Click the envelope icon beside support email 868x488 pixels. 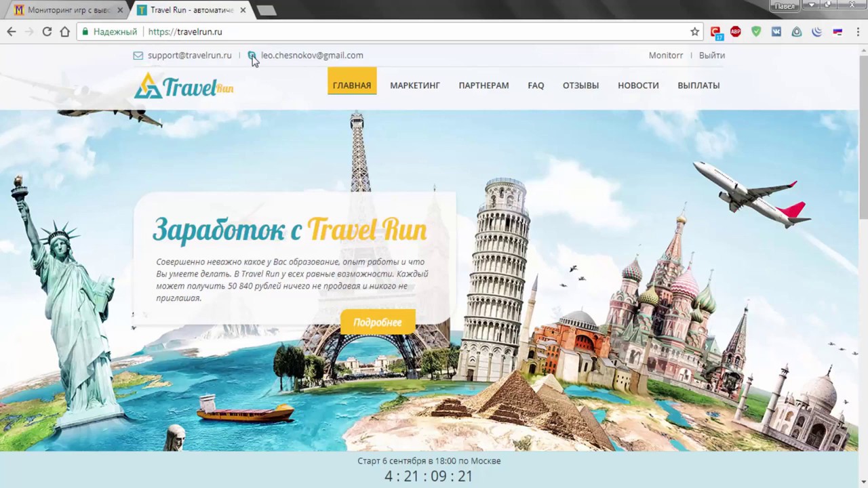(x=138, y=56)
